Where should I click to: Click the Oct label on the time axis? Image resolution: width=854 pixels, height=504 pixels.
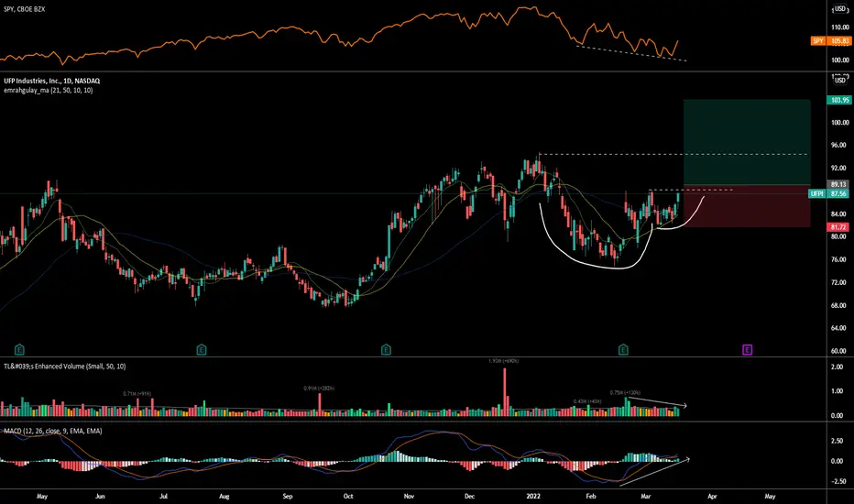coord(348,497)
